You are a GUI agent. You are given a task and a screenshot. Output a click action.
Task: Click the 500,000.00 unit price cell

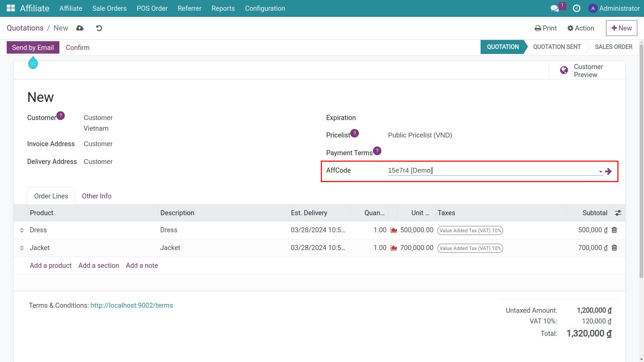pos(417,230)
